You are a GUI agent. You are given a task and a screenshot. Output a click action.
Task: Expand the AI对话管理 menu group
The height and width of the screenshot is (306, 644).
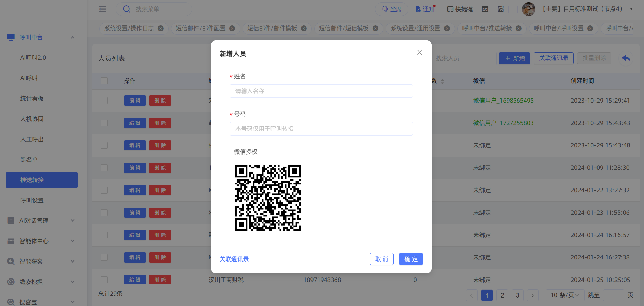72,221
